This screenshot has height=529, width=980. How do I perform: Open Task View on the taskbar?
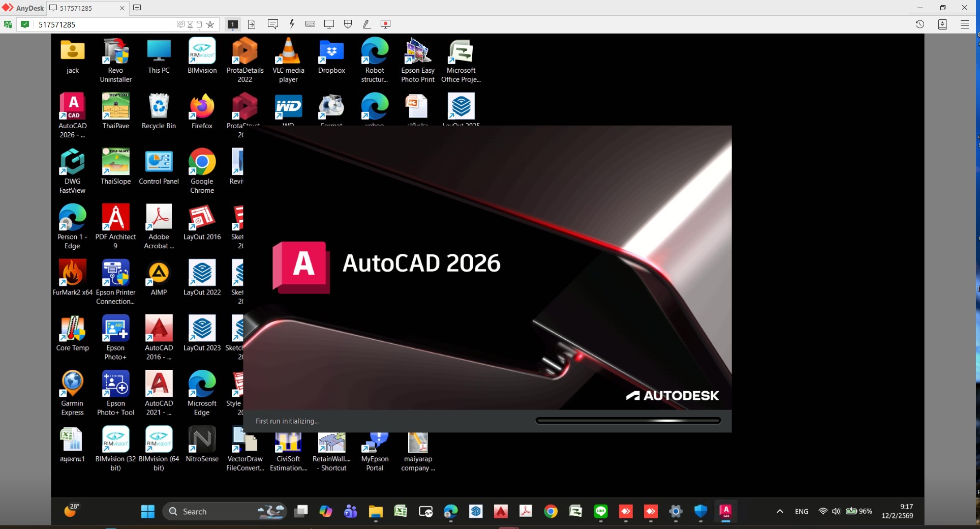click(x=301, y=511)
